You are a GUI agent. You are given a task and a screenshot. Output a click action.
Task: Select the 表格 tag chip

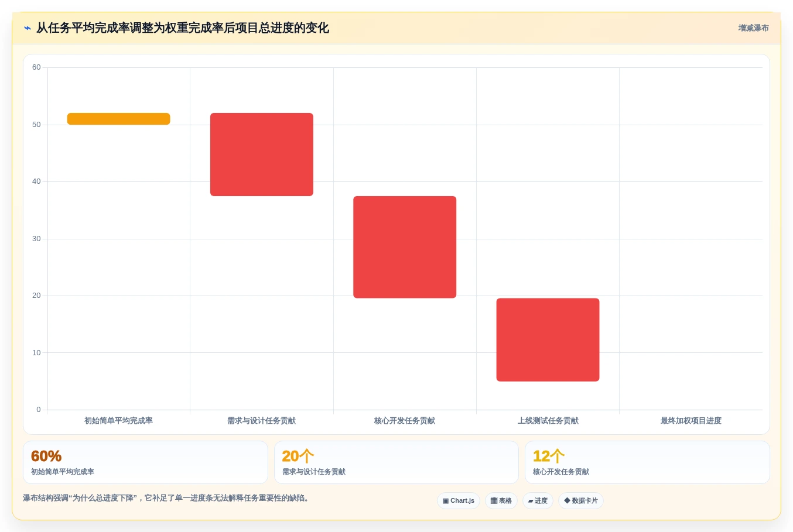(x=501, y=501)
